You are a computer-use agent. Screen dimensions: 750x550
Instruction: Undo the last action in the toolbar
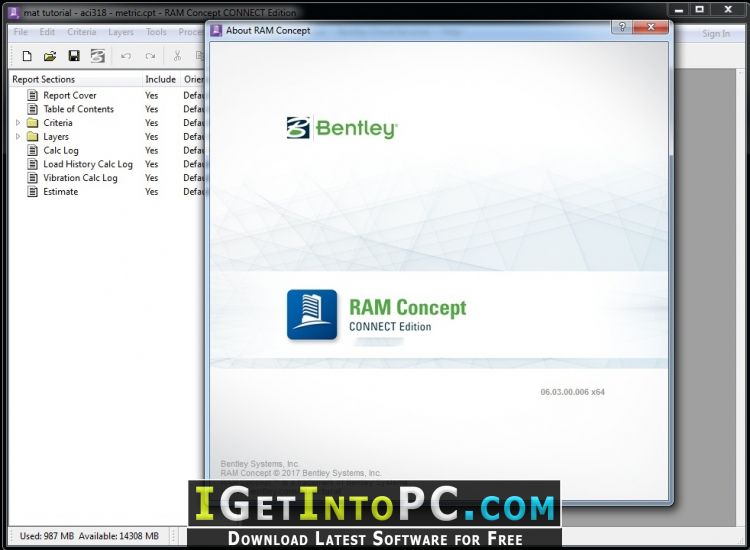[x=126, y=56]
